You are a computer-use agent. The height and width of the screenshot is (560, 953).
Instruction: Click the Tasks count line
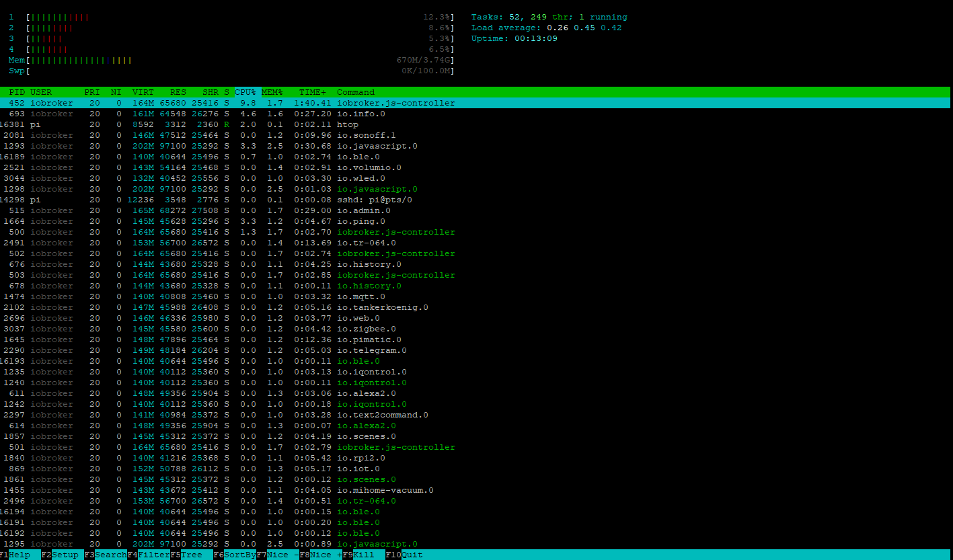click(x=549, y=17)
